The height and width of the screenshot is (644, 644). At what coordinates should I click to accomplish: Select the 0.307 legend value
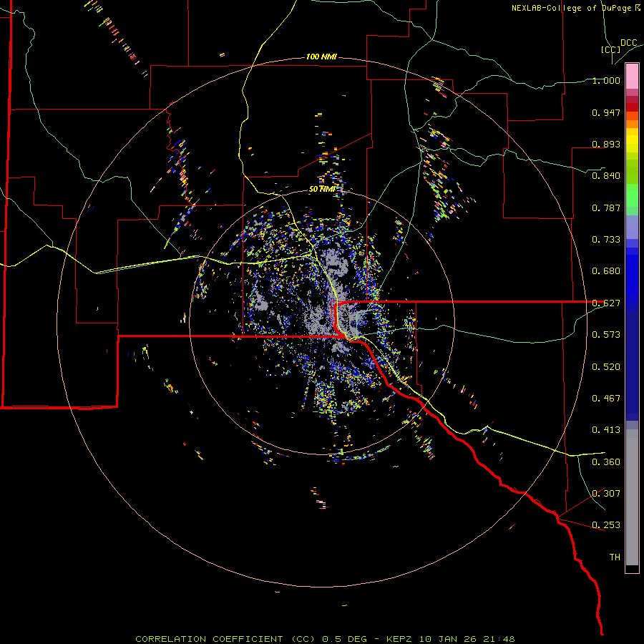pos(606,494)
